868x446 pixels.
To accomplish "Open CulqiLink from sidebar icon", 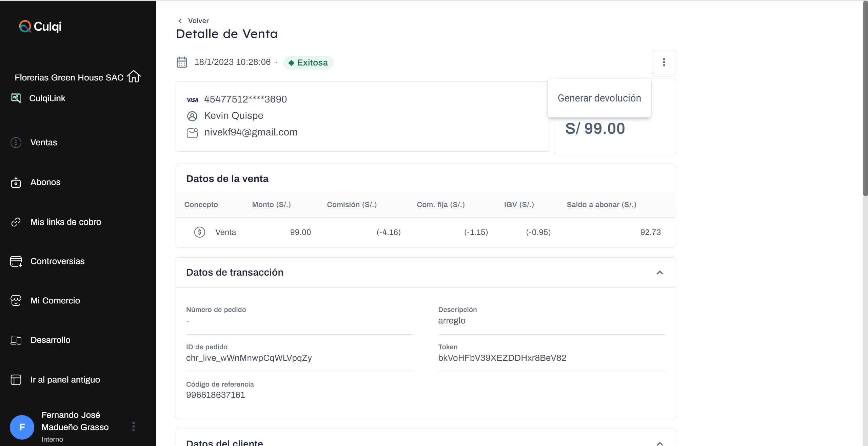I will point(16,98).
